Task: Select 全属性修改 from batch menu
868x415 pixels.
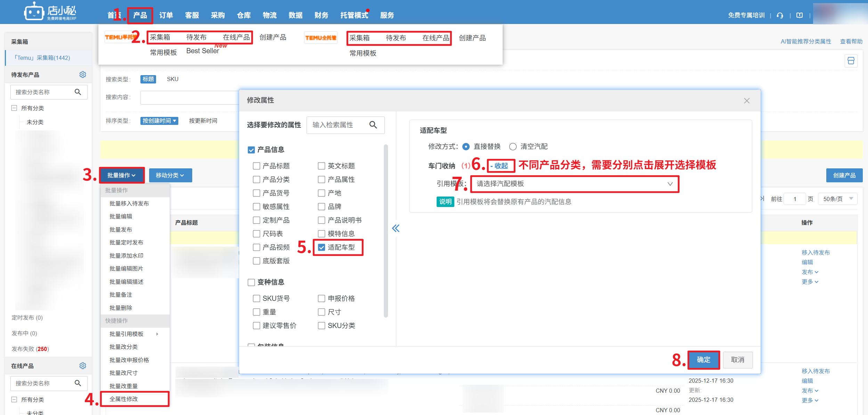Action: point(124,399)
